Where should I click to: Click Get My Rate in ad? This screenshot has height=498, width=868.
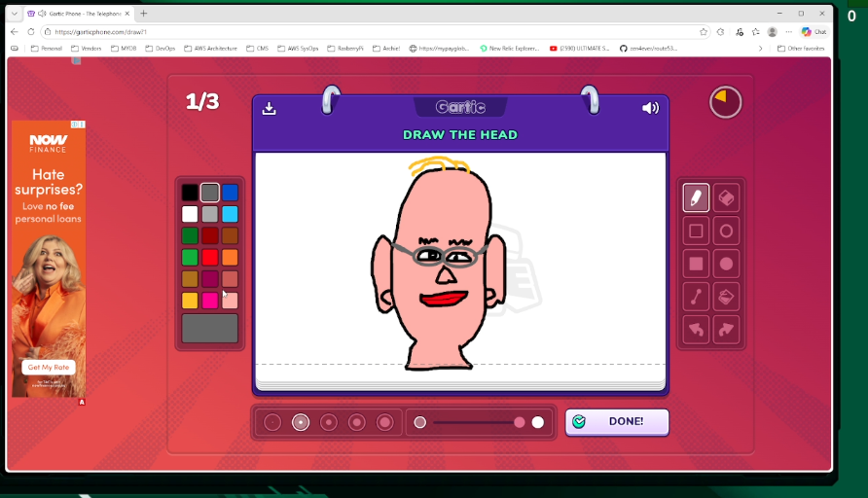click(48, 368)
